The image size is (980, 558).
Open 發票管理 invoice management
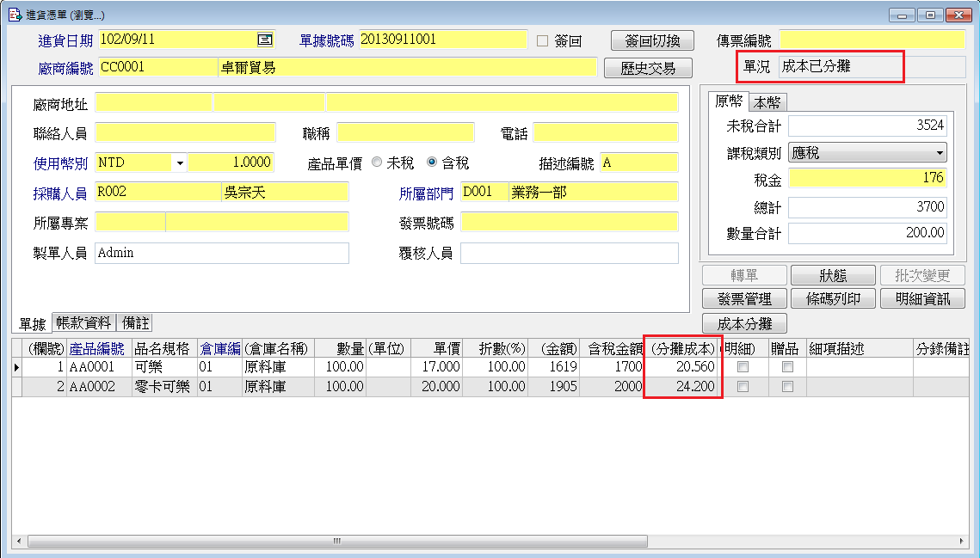coord(744,298)
